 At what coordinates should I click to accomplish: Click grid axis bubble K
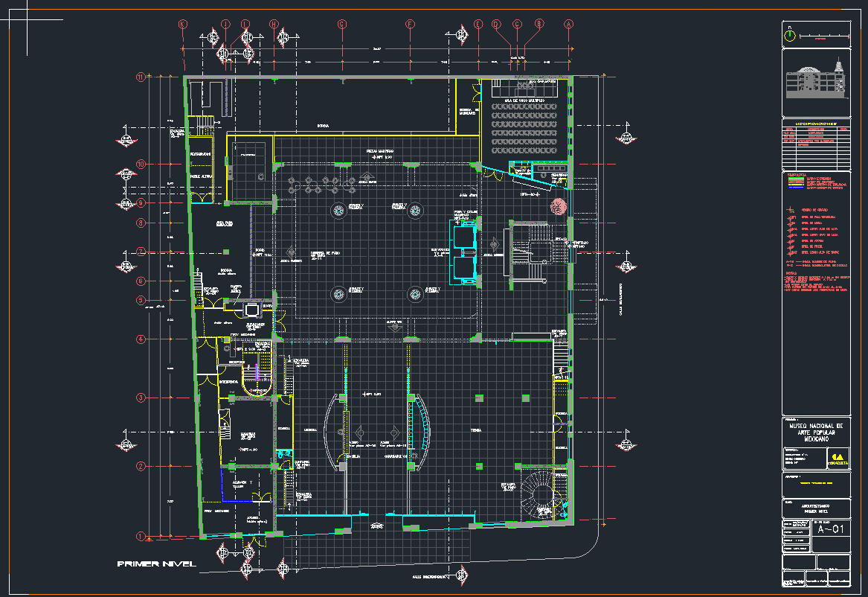(183, 24)
